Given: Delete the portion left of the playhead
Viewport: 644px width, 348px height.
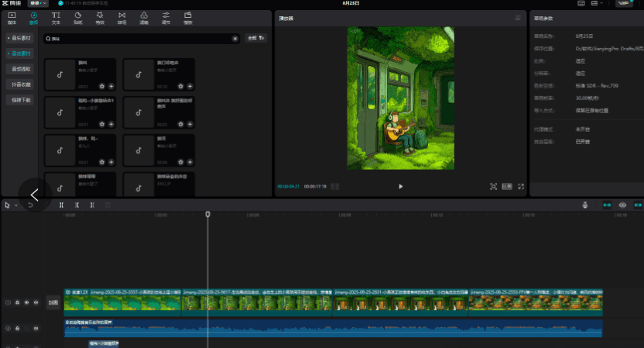Looking at the screenshot, I should tap(77, 205).
